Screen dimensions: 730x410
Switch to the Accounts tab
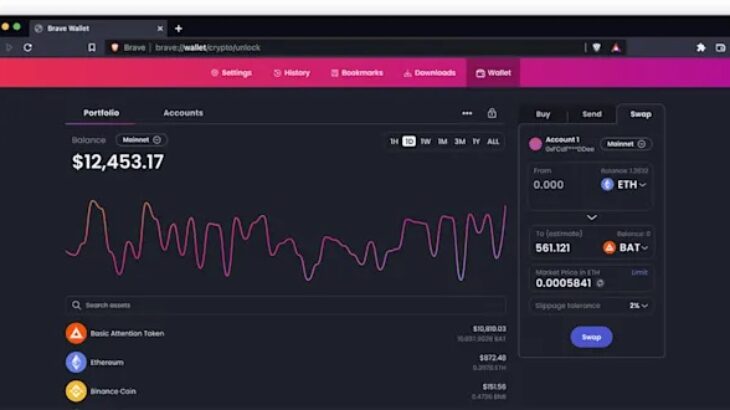pyautogui.click(x=183, y=113)
